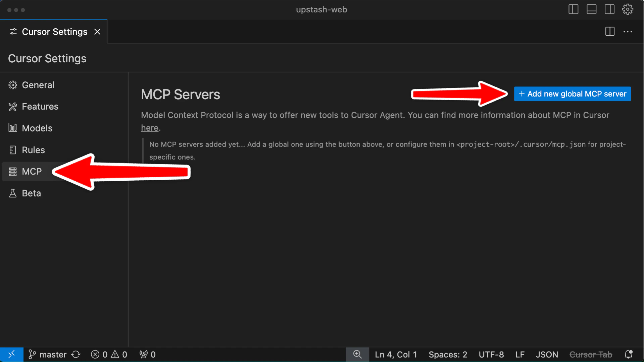Change language mode JSON
The height and width of the screenshot is (362, 644).
(547, 354)
